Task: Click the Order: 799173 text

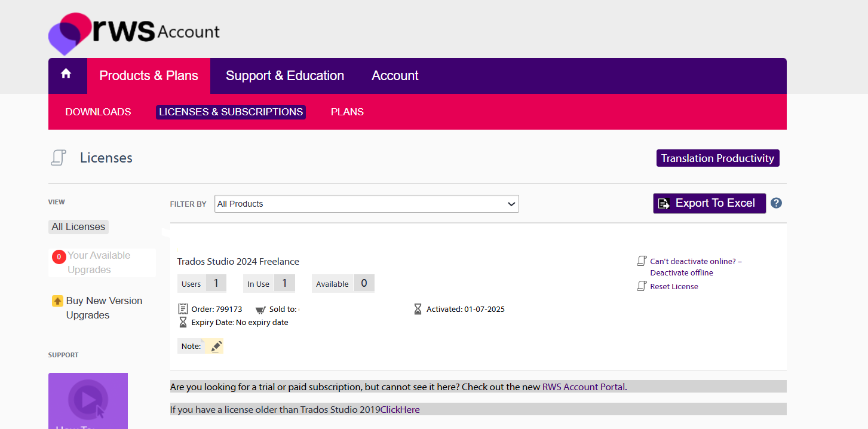Action: (x=217, y=310)
